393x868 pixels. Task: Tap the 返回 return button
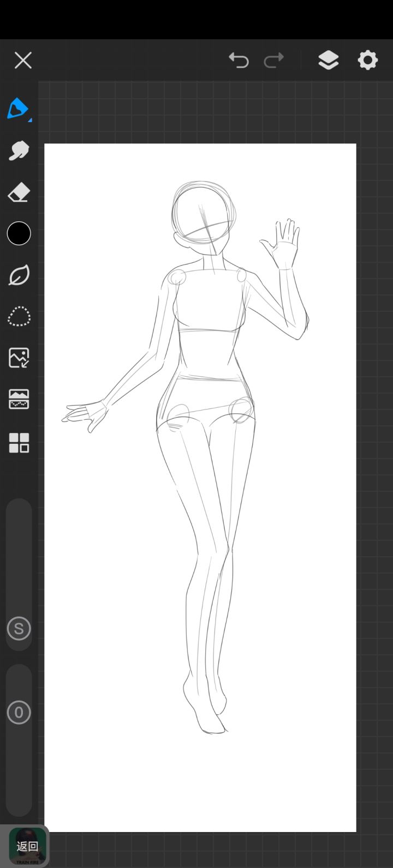pyautogui.click(x=27, y=846)
